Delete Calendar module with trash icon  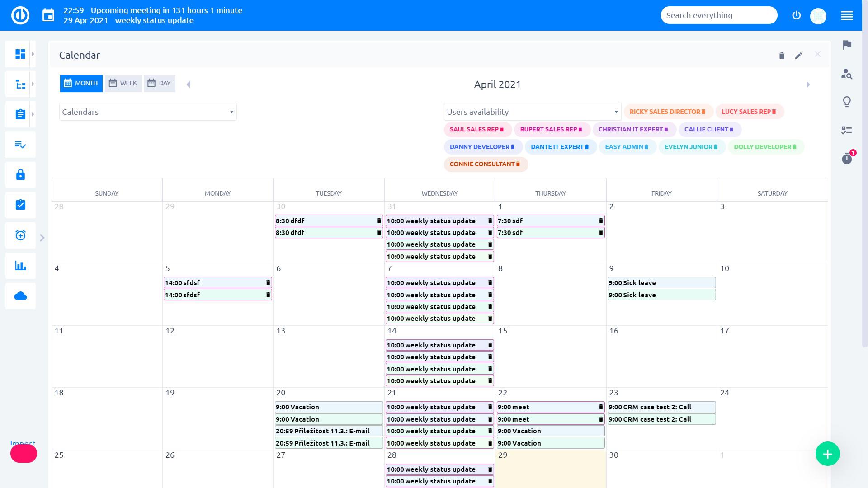coord(782,56)
